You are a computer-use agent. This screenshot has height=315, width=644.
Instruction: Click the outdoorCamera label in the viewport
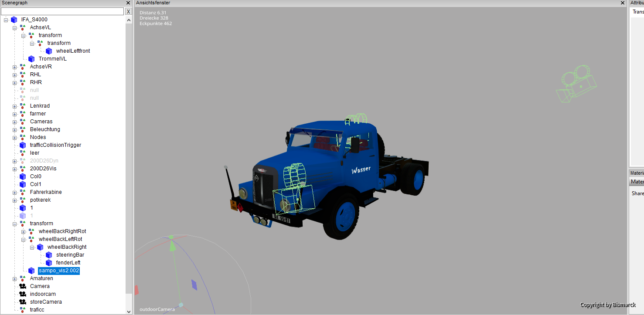point(157,309)
